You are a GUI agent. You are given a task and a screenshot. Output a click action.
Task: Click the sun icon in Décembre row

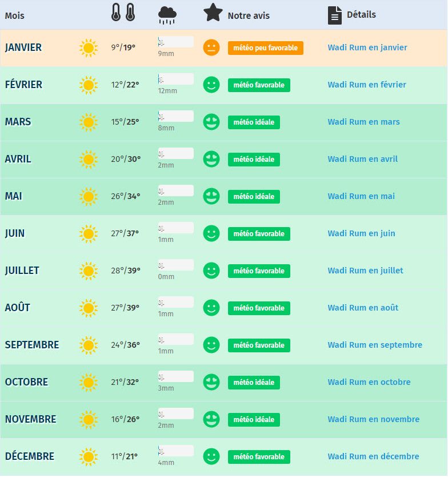coord(89,456)
